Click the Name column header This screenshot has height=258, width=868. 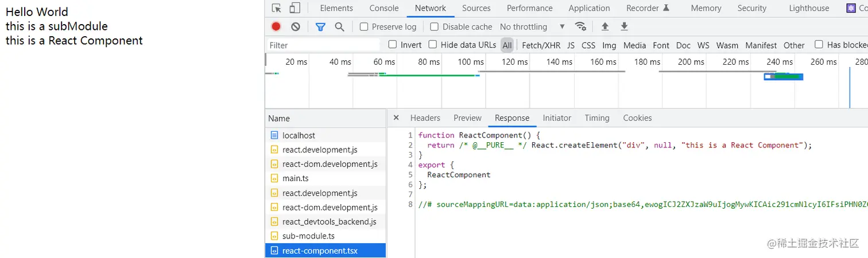click(x=325, y=118)
